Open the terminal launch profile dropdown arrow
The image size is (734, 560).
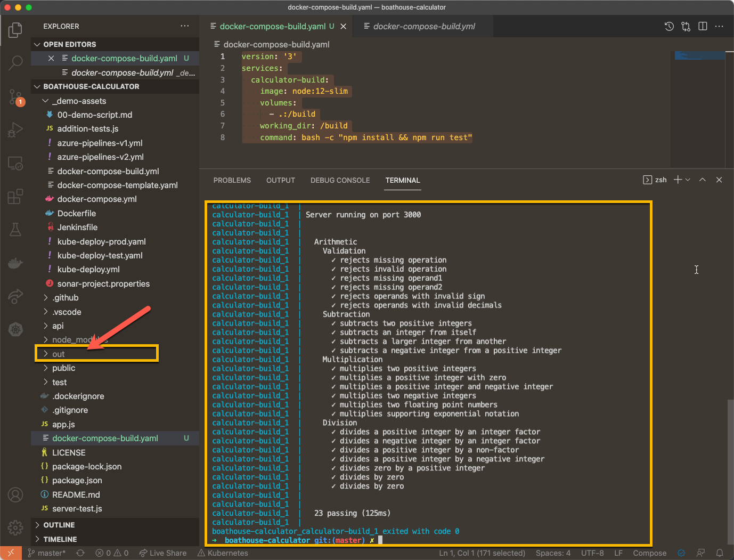[x=688, y=180]
